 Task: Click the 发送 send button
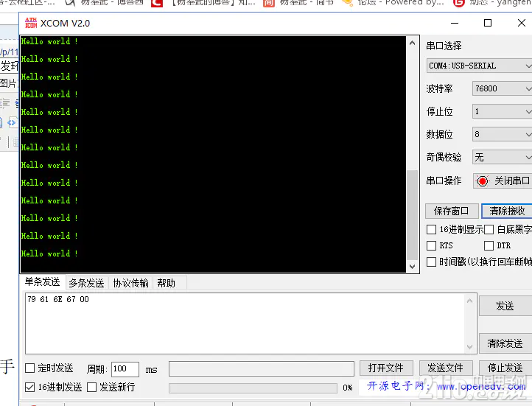click(x=505, y=306)
